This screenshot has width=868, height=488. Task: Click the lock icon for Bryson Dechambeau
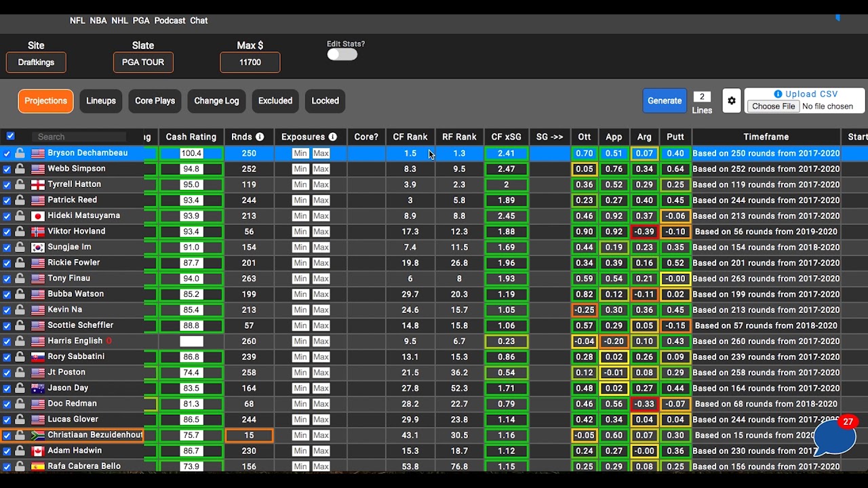[x=20, y=154]
